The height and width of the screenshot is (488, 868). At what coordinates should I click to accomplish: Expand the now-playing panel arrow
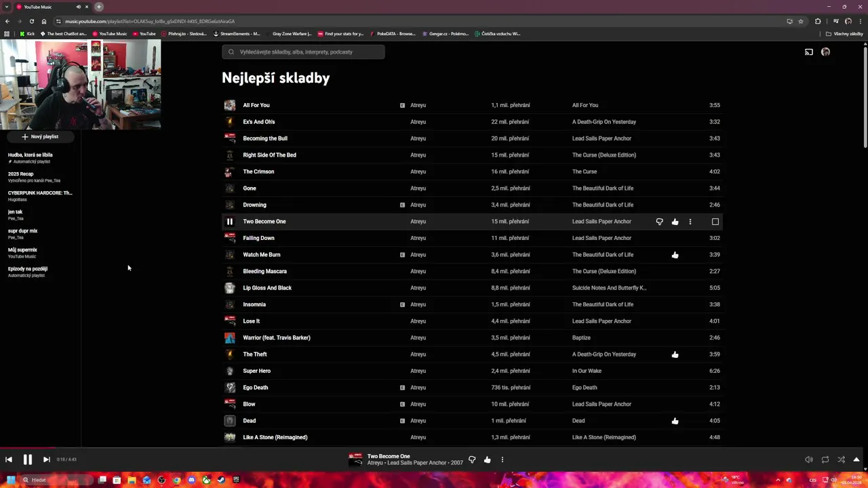856,460
